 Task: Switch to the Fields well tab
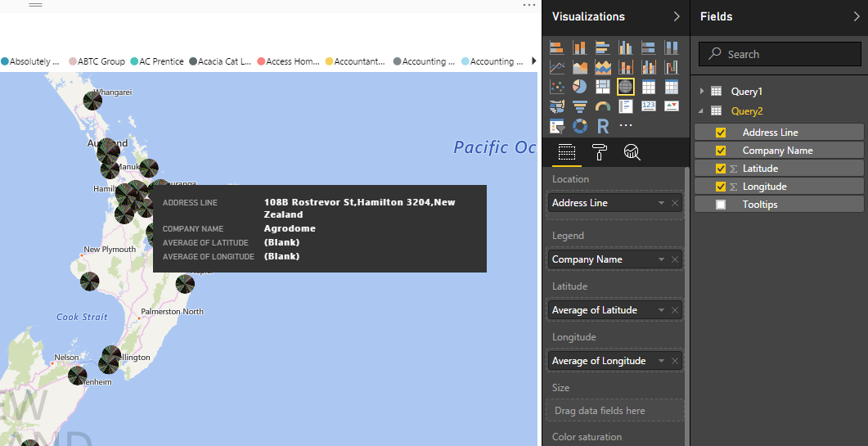coord(567,151)
